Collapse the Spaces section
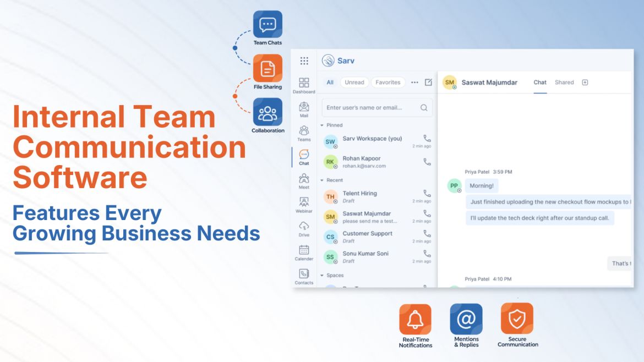This screenshot has height=362, width=644. [x=322, y=276]
